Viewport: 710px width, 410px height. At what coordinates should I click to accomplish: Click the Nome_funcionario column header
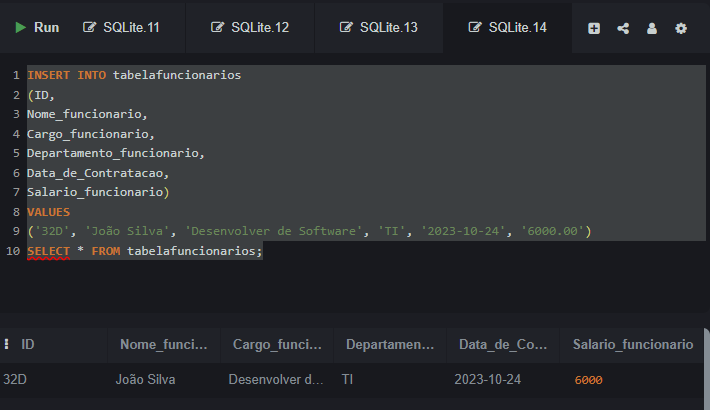tap(163, 344)
